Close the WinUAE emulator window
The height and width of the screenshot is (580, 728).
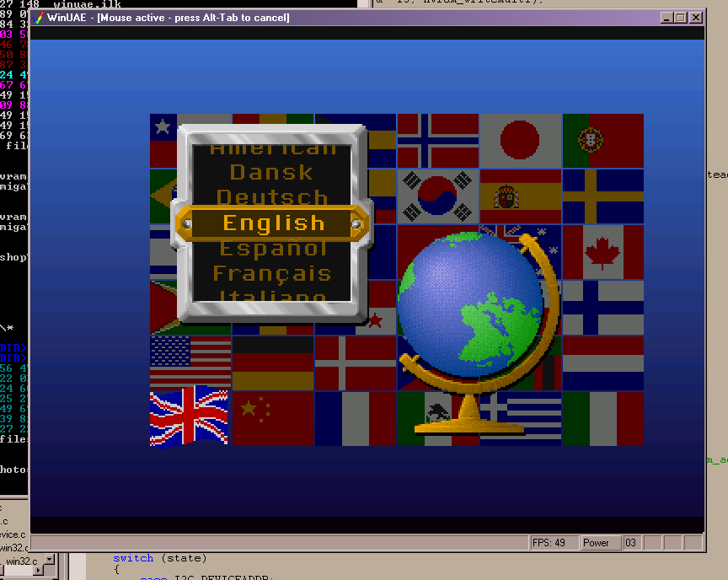point(695,18)
